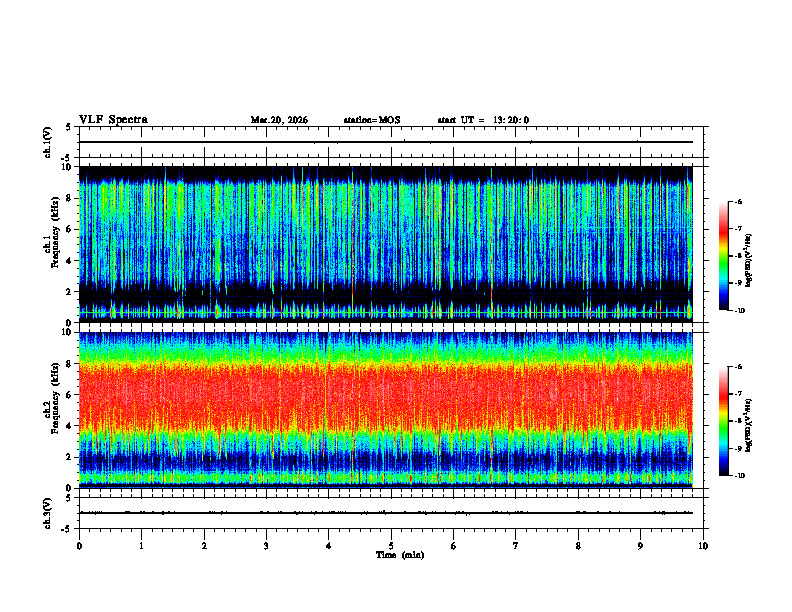Click the "station=MOS" label
Screen dimensions: 792x612
coord(372,120)
